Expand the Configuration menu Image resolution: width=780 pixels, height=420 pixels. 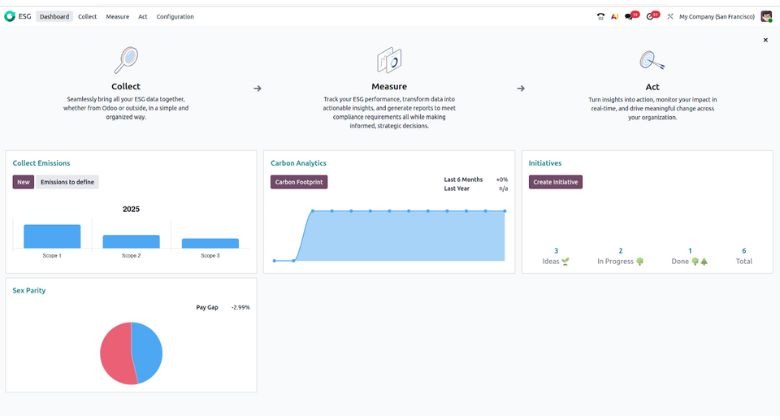pyautogui.click(x=175, y=17)
